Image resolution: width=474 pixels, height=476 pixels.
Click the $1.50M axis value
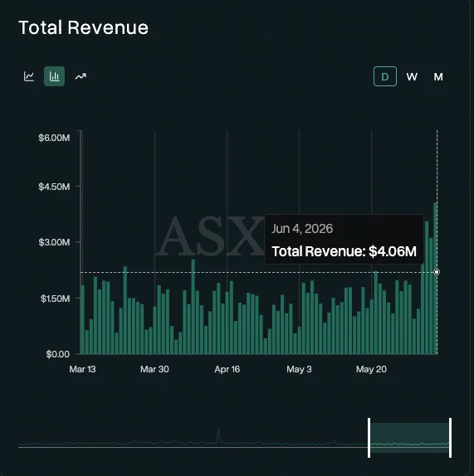55,299
